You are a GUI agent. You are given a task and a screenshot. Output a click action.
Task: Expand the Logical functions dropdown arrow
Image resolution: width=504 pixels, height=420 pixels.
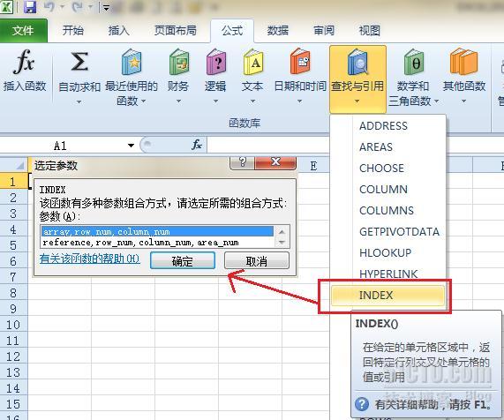tap(215, 101)
